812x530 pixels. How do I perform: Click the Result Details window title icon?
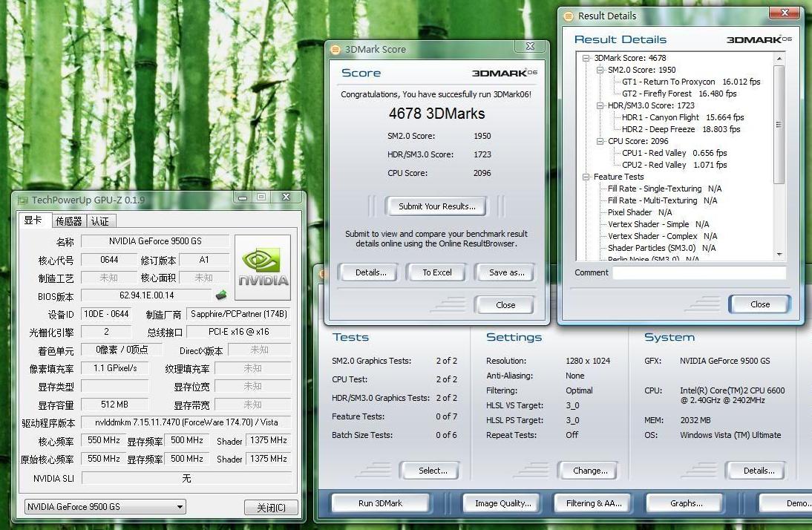569,16
